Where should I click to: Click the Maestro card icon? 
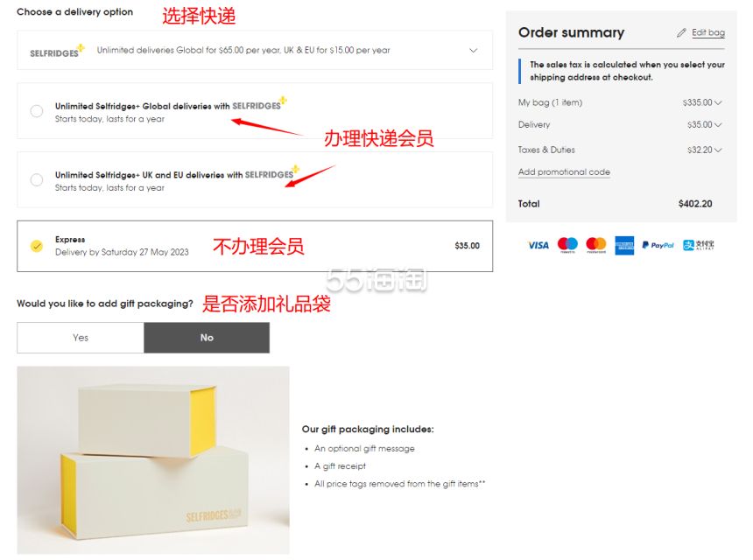click(567, 245)
